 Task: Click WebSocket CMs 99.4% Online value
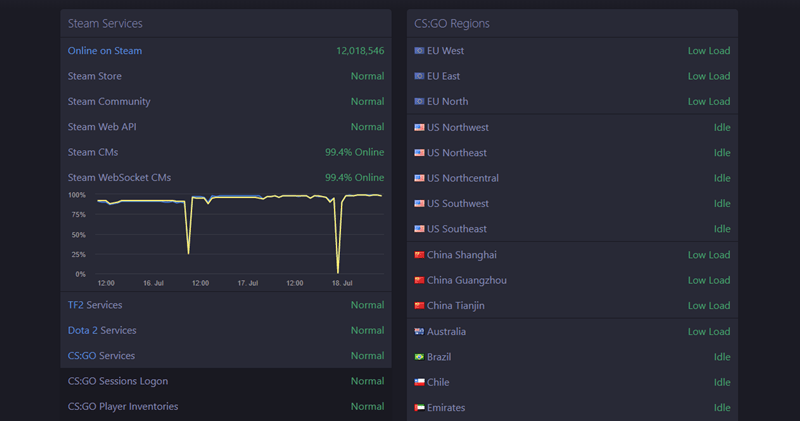[x=355, y=178]
